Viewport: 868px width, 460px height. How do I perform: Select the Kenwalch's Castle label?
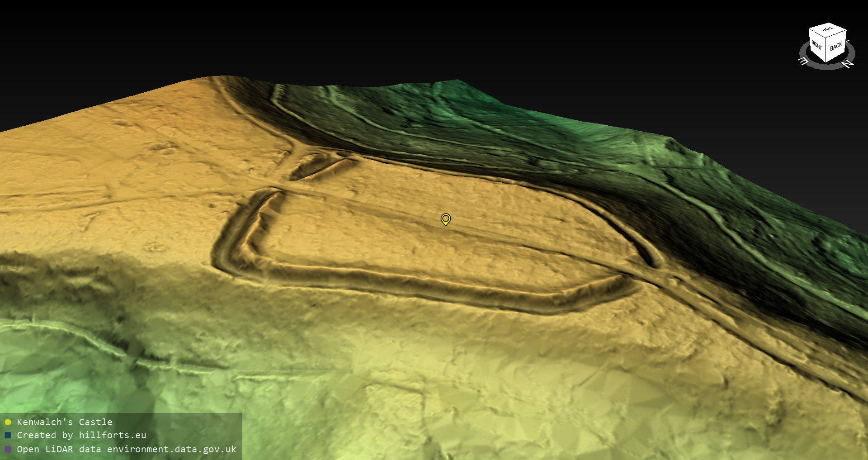tap(65, 422)
